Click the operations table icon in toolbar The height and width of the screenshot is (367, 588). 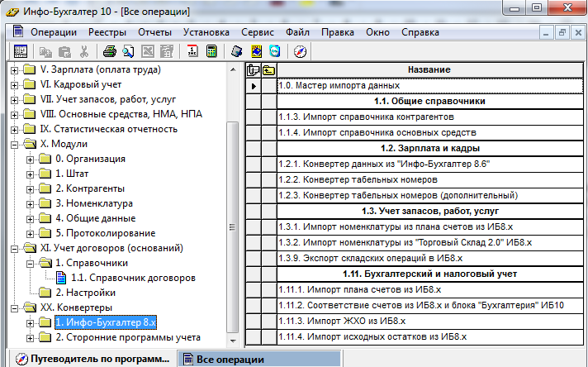click(21, 51)
